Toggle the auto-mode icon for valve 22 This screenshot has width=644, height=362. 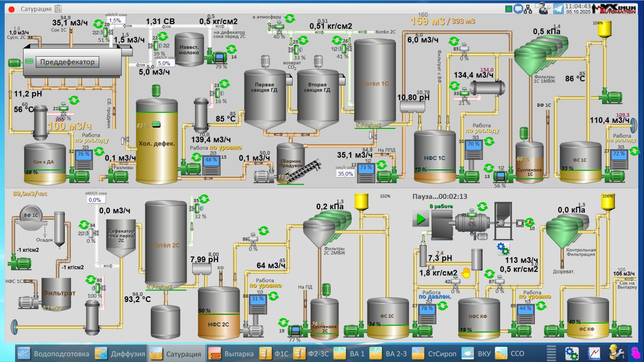(x=163, y=36)
